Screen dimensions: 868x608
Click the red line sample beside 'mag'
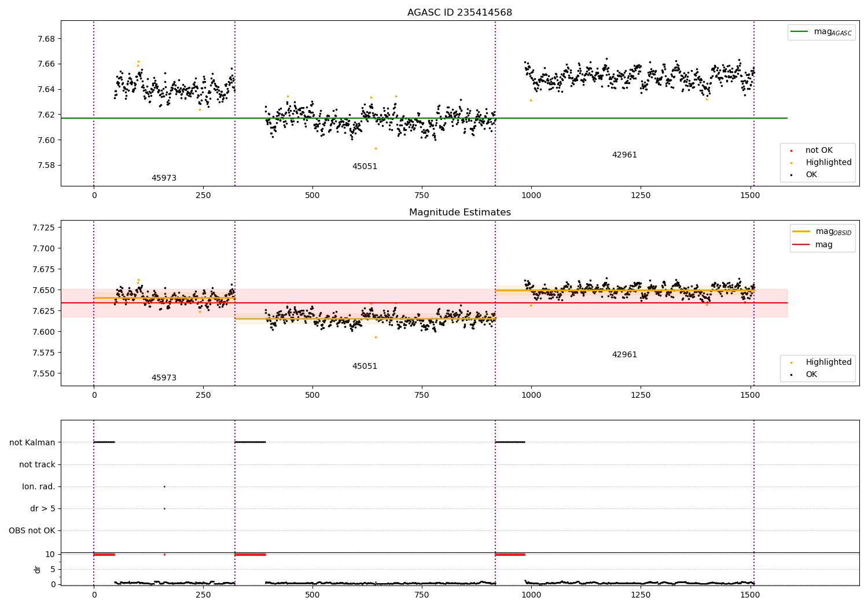pyautogui.click(x=801, y=244)
